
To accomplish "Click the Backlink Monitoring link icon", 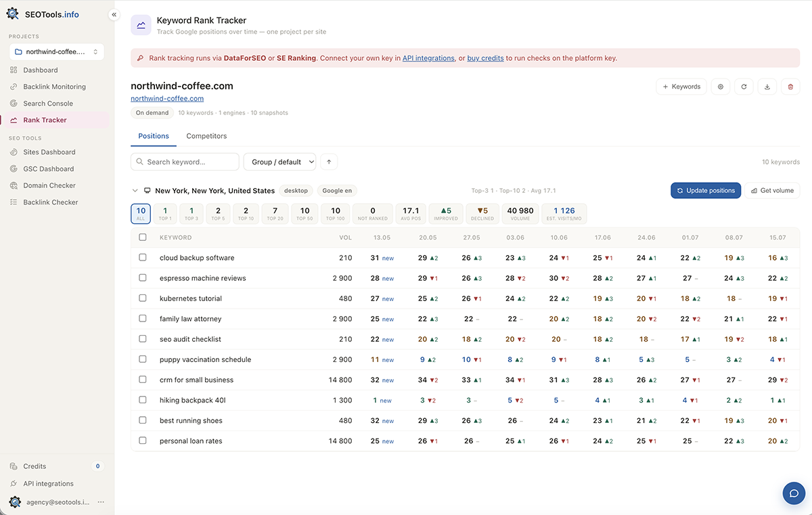I will [x=14, y=87].
